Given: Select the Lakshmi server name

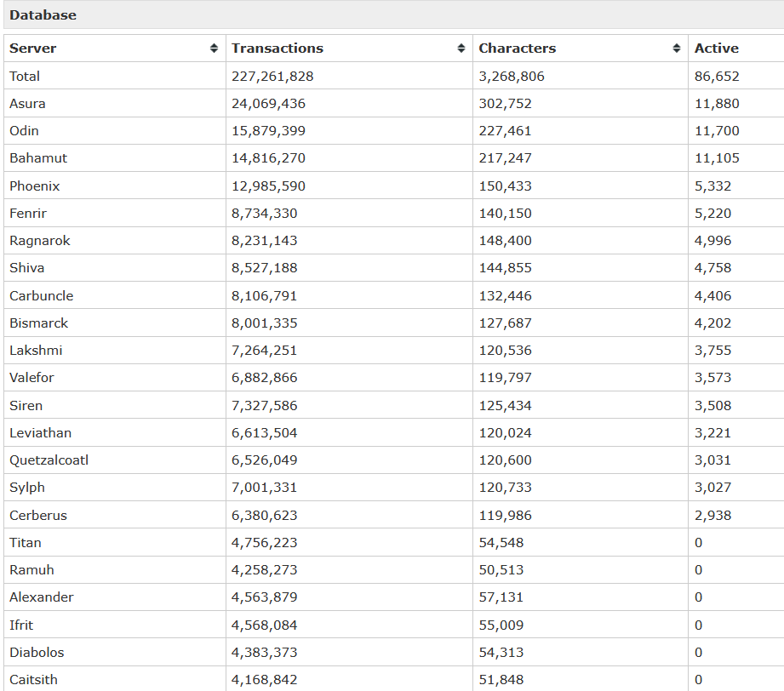Looking at the screenshot, I should point(36,350).
